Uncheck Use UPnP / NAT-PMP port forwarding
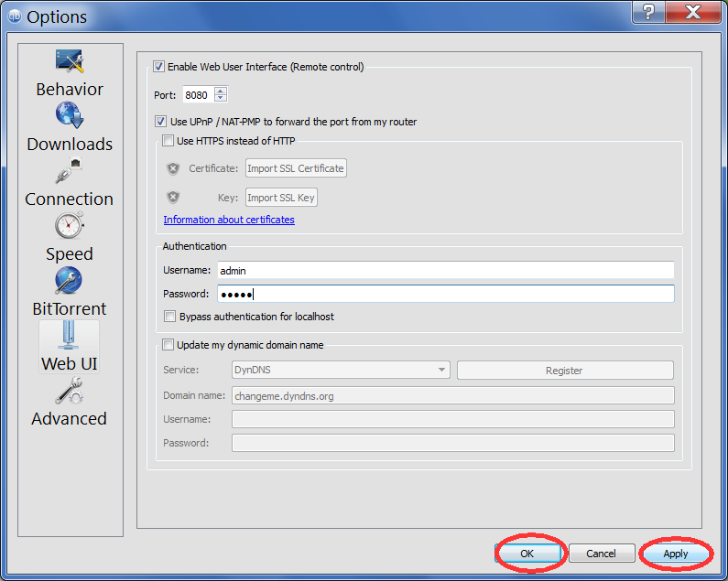Screen dimensions: 728x581 [x=160, y=122]
